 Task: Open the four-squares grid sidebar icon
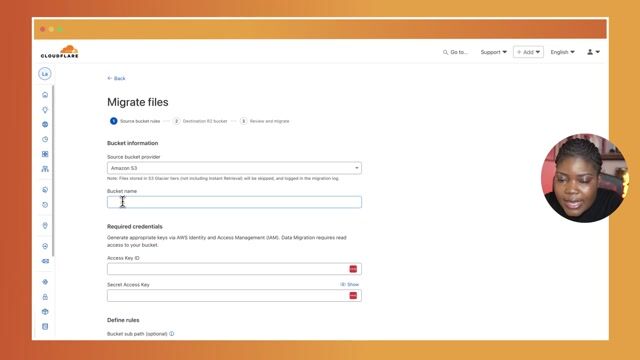tap(45, 154)
